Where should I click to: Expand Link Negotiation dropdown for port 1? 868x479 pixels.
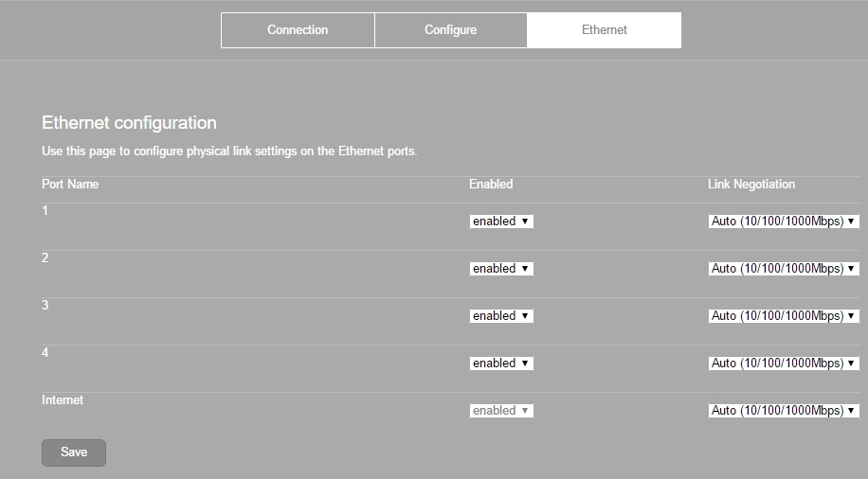pyautogui.click(x=784, y=222)
